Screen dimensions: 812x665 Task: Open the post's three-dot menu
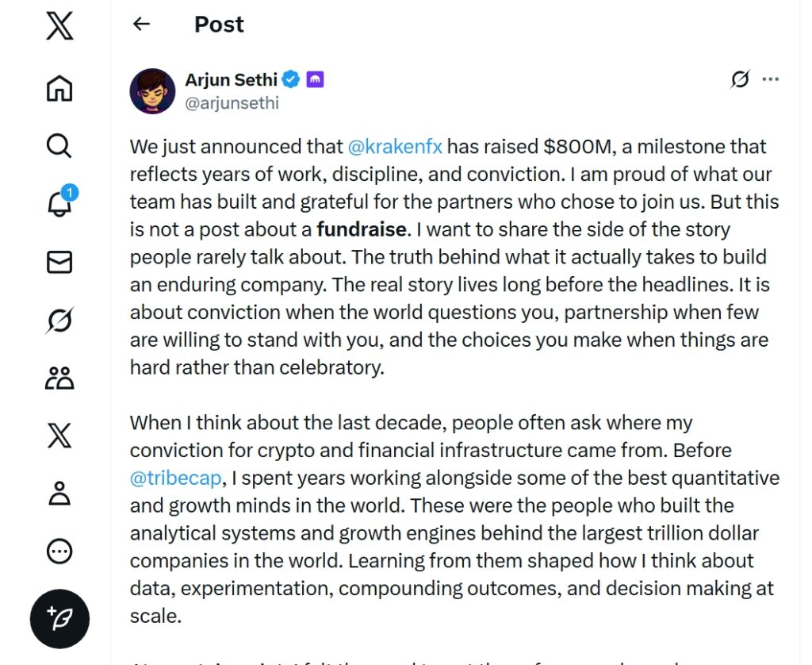point(770,79)
